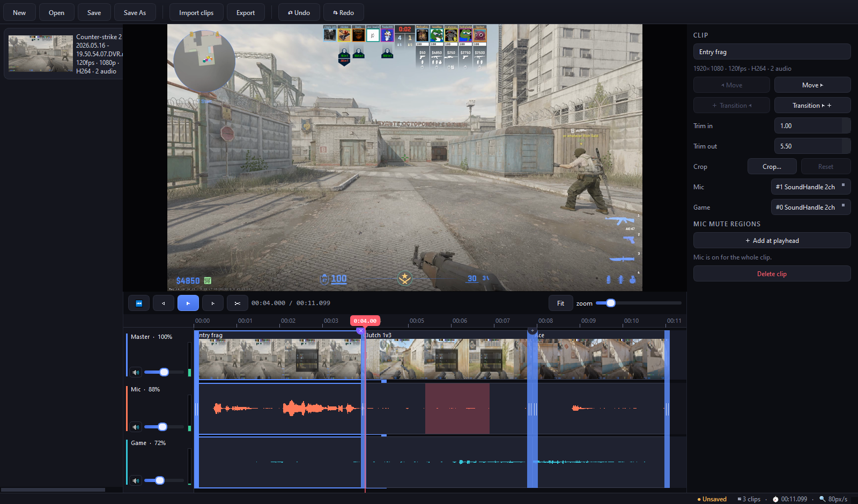
Task: Redo the last undone action
Action: pyautogui.click(x=343, y=12)
